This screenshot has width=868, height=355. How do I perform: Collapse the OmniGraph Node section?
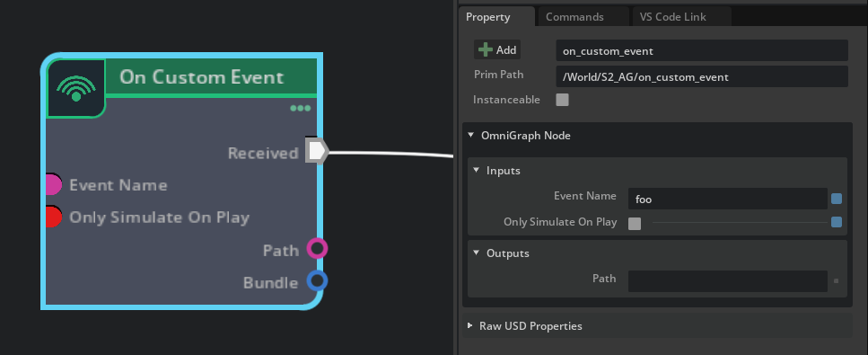point(470,136)
